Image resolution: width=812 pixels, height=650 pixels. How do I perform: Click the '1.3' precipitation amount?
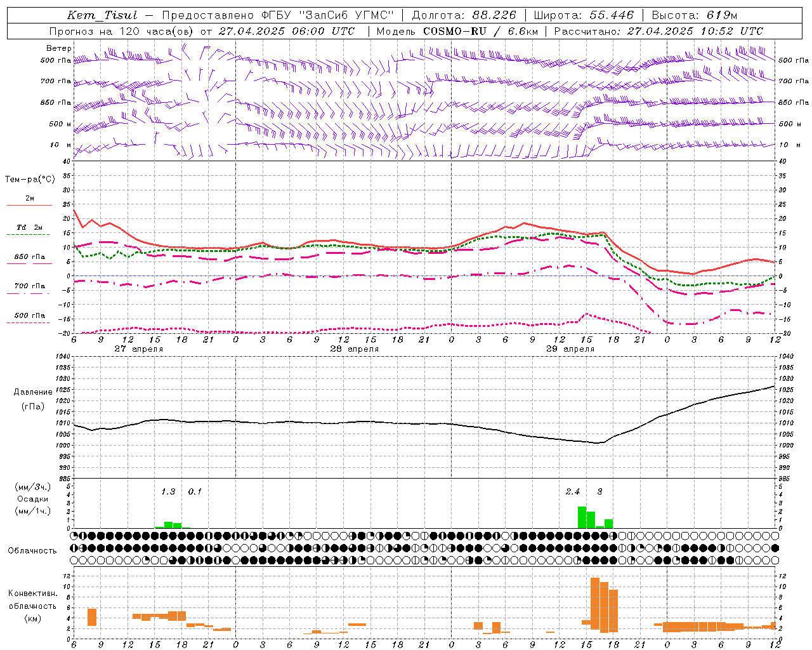coord(168,491)
